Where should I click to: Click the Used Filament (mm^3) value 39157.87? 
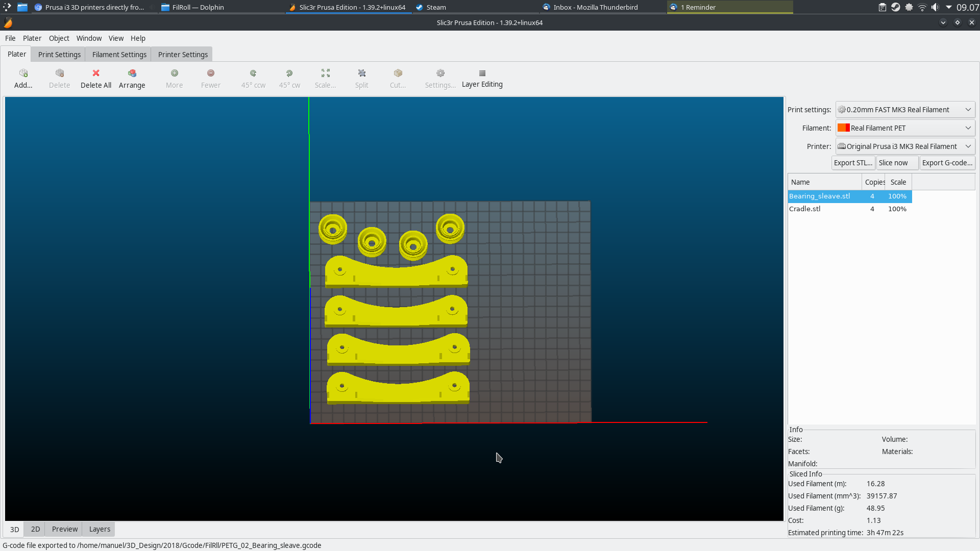[882, 496]
